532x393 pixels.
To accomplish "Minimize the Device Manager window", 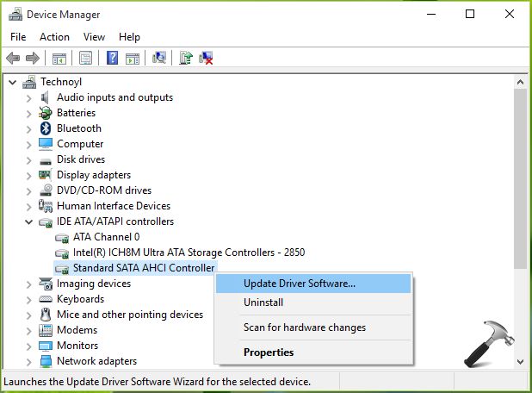I will [x=431, y=15].
